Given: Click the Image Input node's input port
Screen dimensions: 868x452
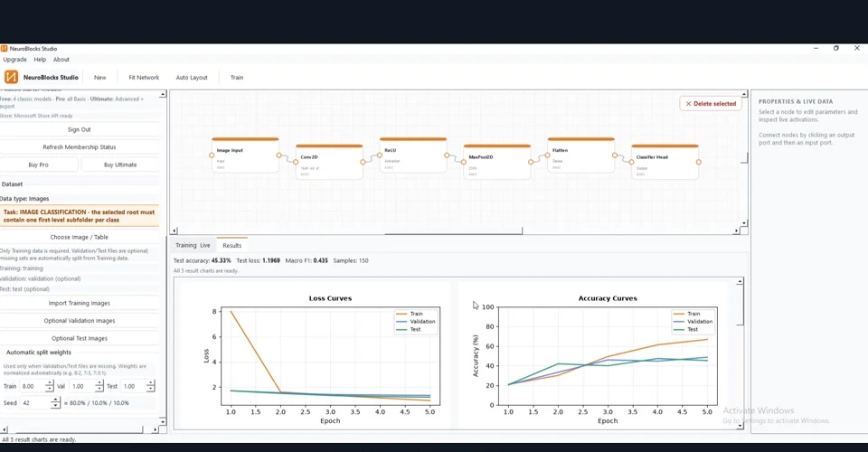Looking at the screenshot, I should click(x=212, y=155).
